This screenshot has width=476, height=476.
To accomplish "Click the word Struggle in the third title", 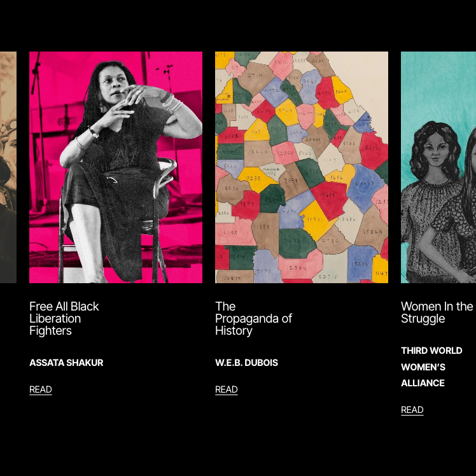I will tap(423, 319).
